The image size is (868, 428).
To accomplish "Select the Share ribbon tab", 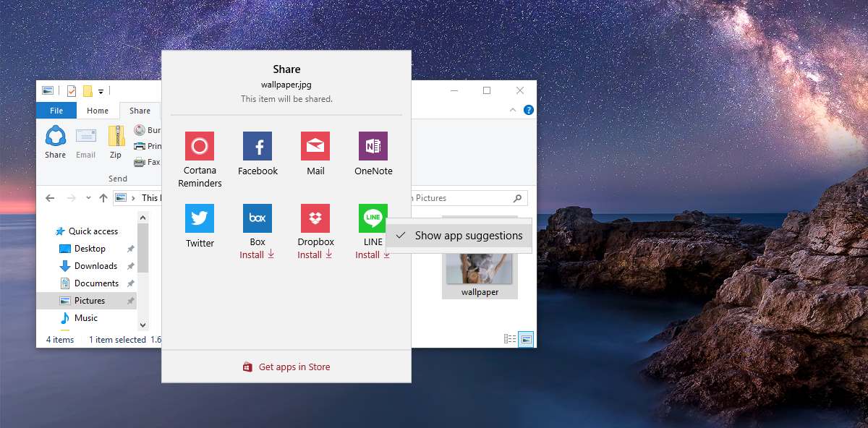I will click(140, 111).
